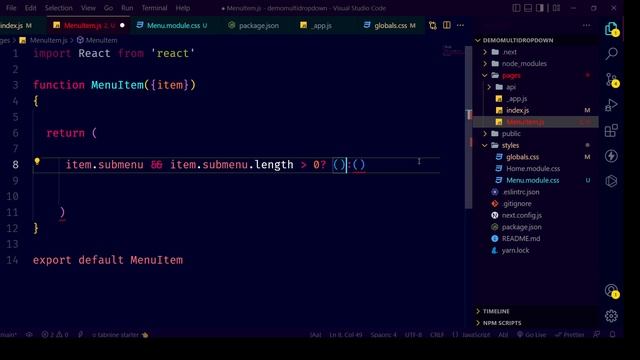Split the editor to the right
The height and width of the screenshot is (360, 640).
[447, 25]
